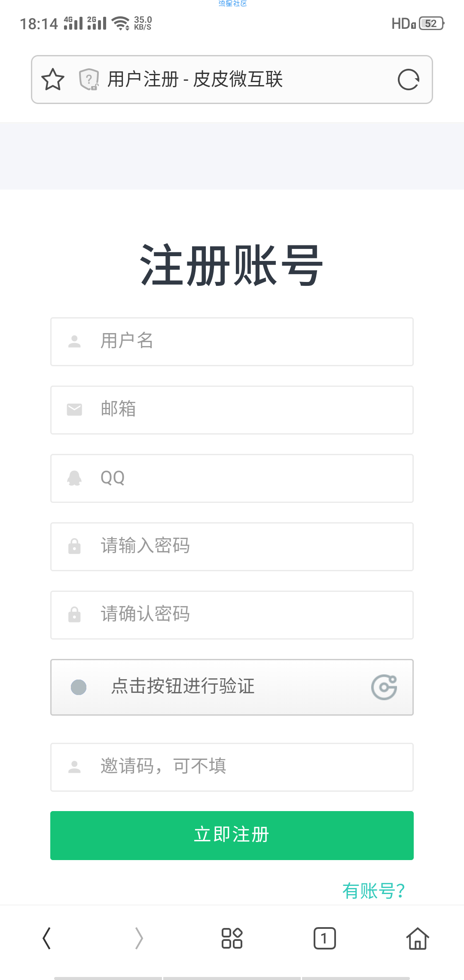Go to browser home page icon
The height and width of the screenshot is (980, 464).
click(418, 938)
